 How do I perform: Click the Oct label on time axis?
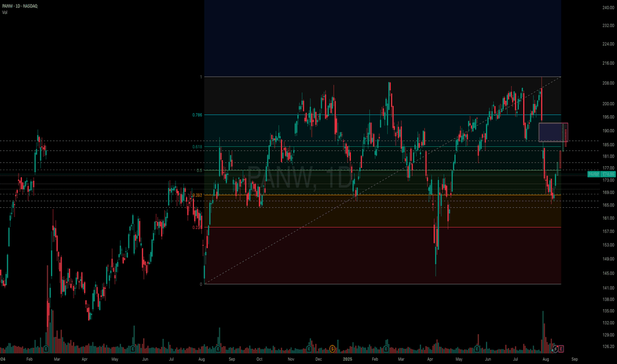pyautogui.click(x=260, y=359)
